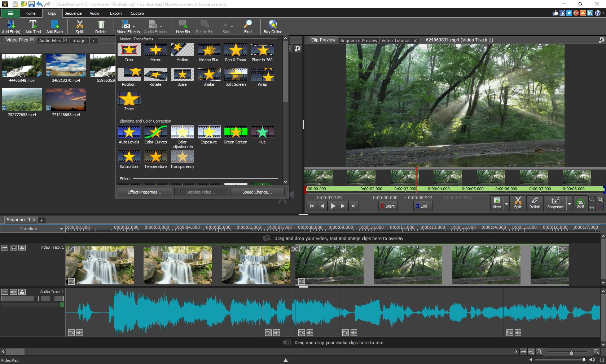606x364 pixels.
Task: Select the 771216683.mp4 sunset thumbnail
Action: tap(66, 100)
